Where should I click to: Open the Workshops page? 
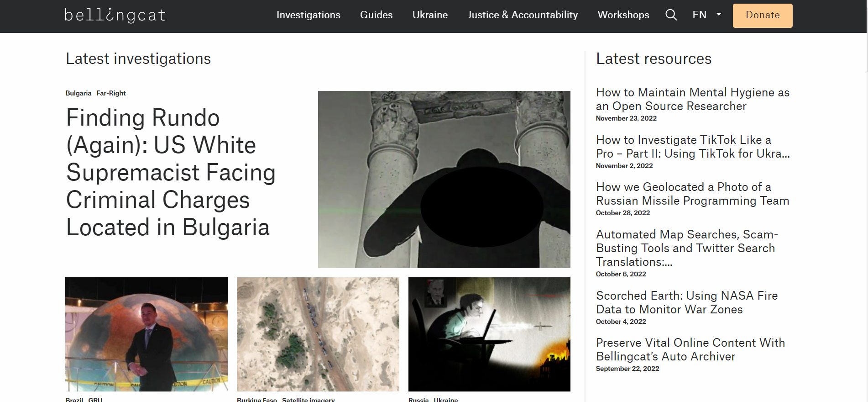tap(623, 15)
